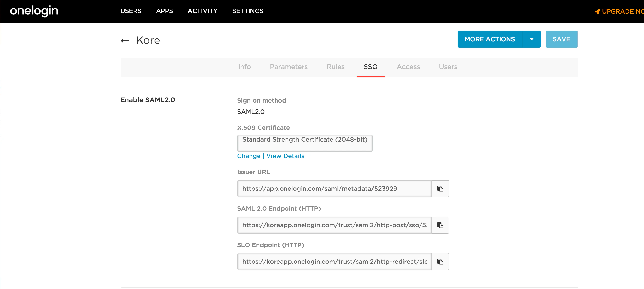
Task: Go back using the left arrow
Action: [125, 40]
